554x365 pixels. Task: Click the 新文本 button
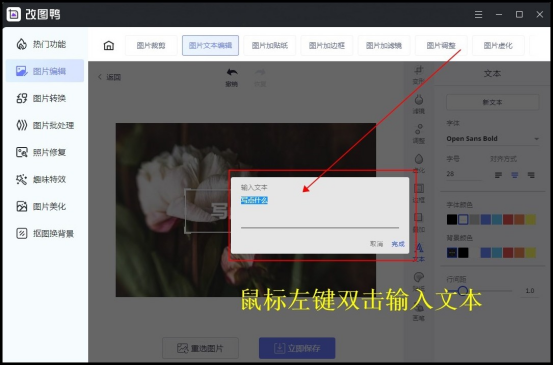[x=493, y=102]
